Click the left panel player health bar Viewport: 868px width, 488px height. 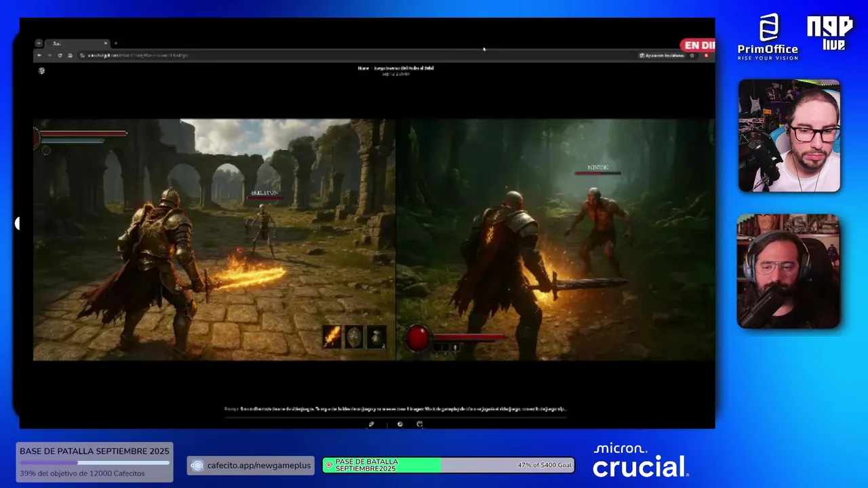tap(84, 134)
